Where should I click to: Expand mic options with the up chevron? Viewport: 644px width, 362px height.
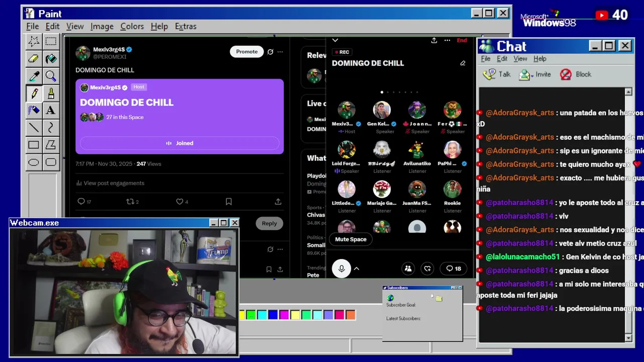pos(356,268)
